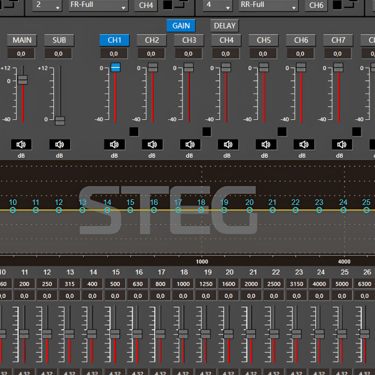Click the 1250 frequency field of band 19
Viewport: 375px width, 375px height.
coord(206,284)
